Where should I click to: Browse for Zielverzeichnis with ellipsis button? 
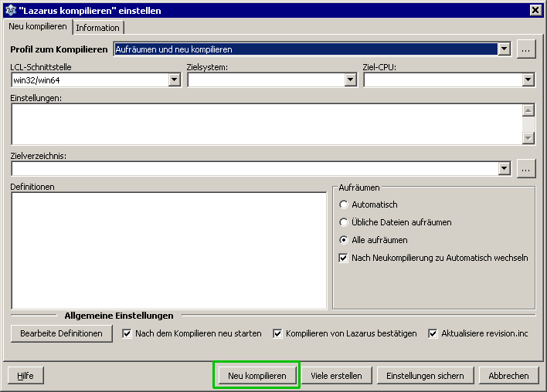coord(526,168)
